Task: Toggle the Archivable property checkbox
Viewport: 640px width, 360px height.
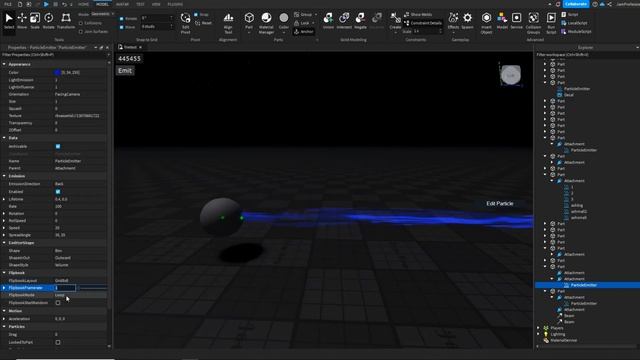Action: [58, 147]
